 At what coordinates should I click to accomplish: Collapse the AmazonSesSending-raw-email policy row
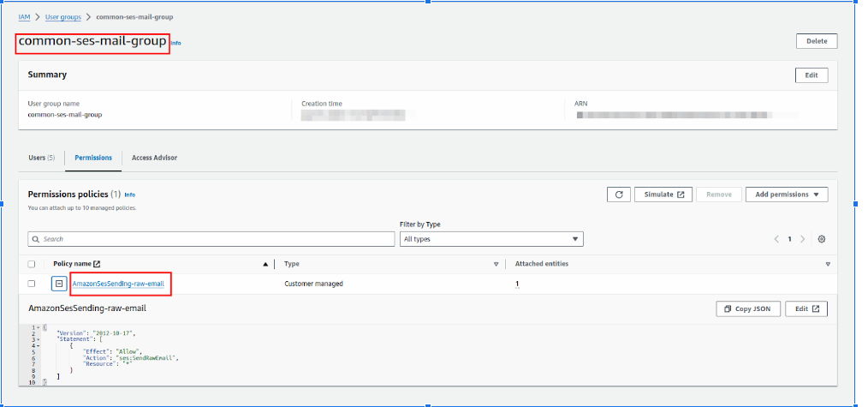pos(59,284)
